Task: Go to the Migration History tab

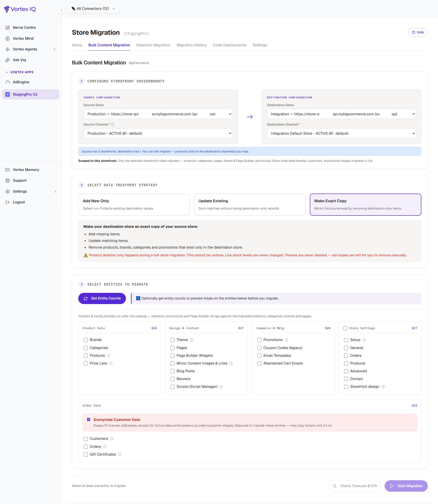Action: tap(192, 45)
